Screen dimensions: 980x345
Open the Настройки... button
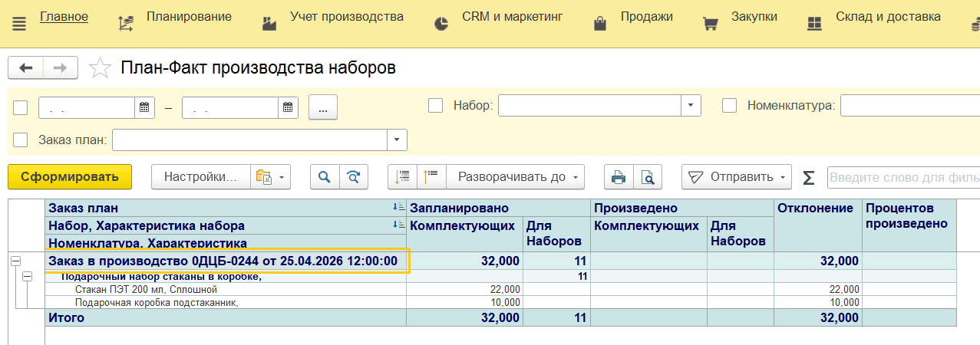tap(201, 177)
